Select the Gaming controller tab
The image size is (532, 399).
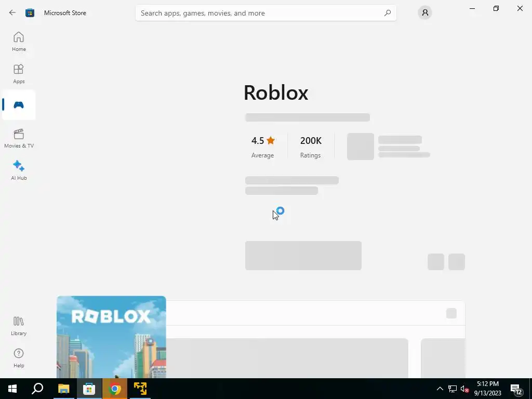[x=19, y=105]
